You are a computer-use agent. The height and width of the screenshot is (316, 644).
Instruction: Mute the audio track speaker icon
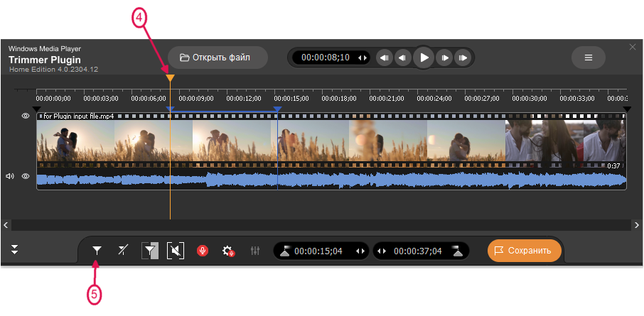point(10,177)
